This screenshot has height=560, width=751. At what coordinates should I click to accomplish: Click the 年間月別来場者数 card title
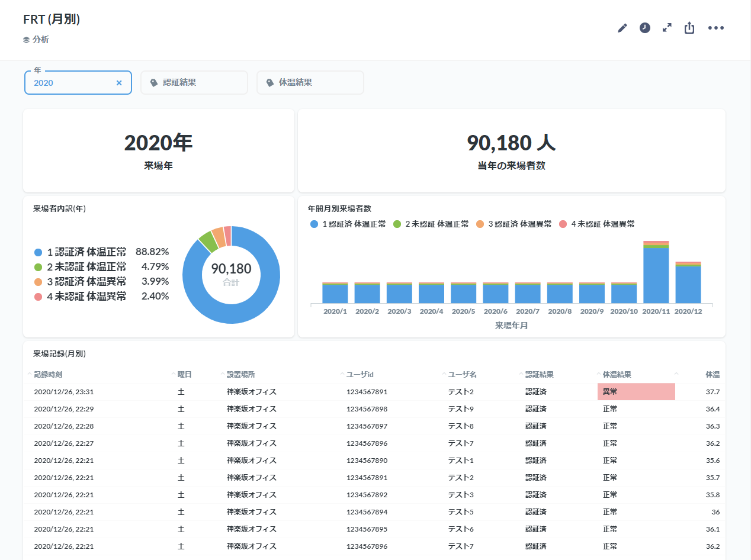pos(340,208)
